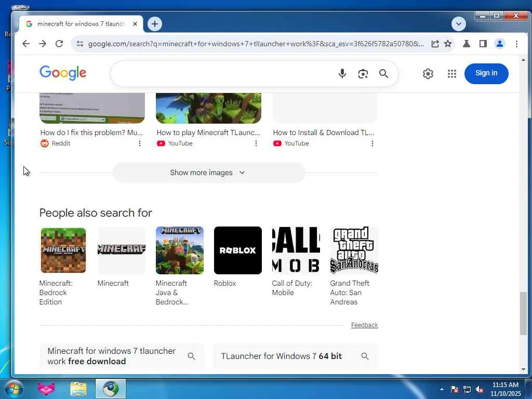This screenshot has width=532, height=399.
Task: Open the taskbar clock and date
Action: [505, 389]
